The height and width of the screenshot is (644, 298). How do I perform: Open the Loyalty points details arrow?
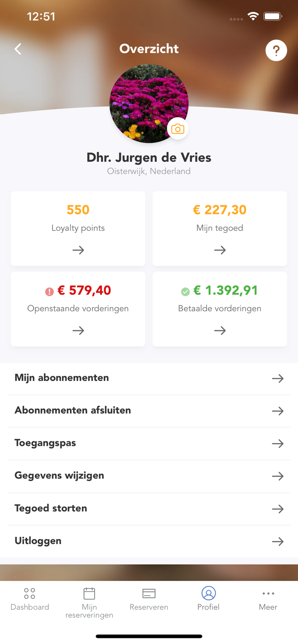[x=78, y=250]
